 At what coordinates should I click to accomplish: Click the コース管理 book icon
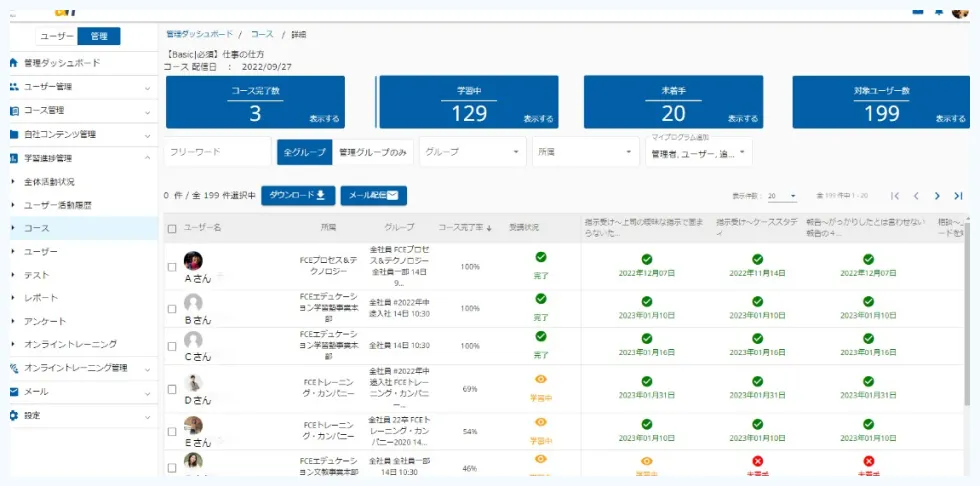click(14, 111)
